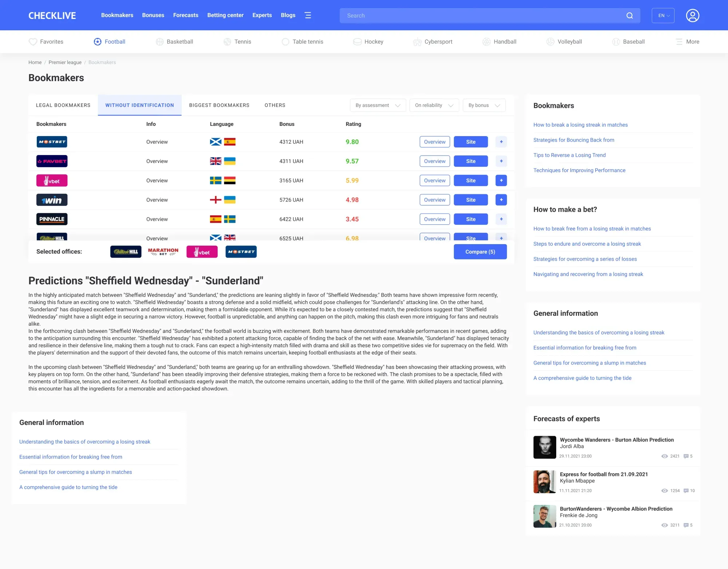Click the Favorites heart icon
The image size is (728, 569).
[x=33, y=41]
